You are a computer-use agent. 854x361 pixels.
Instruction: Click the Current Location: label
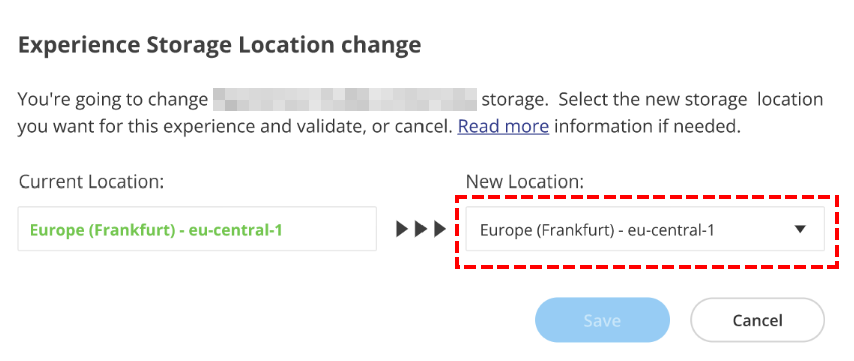(x=91, y=182)
